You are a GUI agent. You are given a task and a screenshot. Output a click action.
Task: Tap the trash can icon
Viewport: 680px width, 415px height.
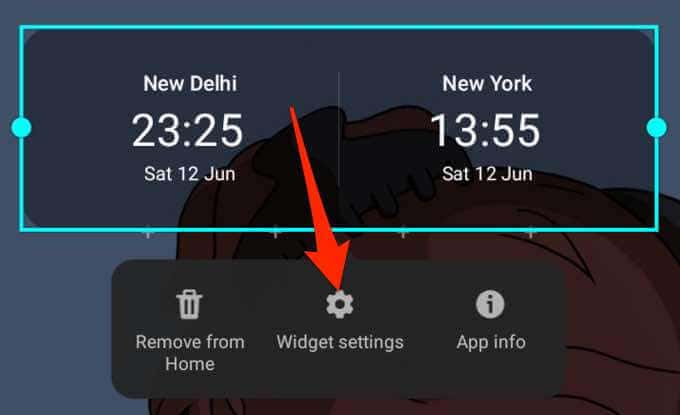(x=189, y=304)
